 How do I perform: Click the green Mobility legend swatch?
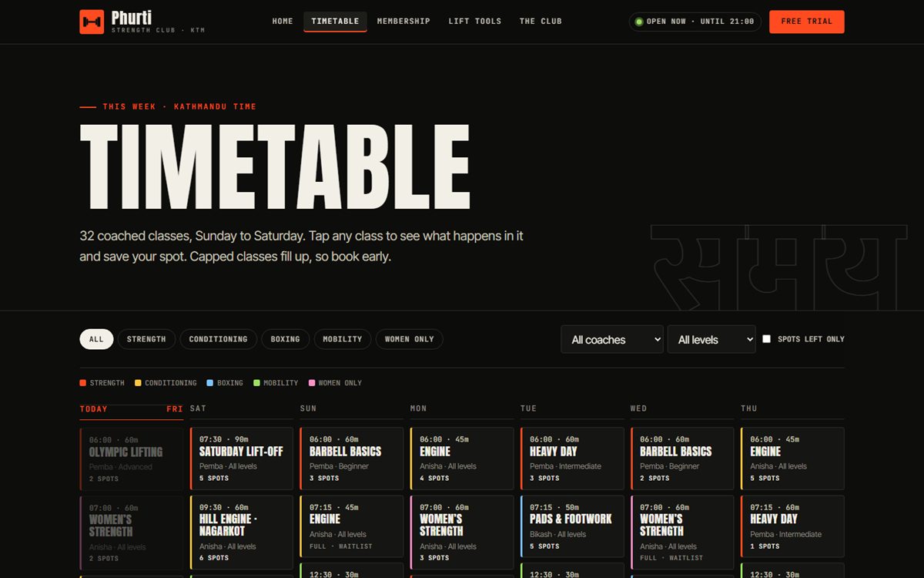pyautogui.click(x=256, y=383)
